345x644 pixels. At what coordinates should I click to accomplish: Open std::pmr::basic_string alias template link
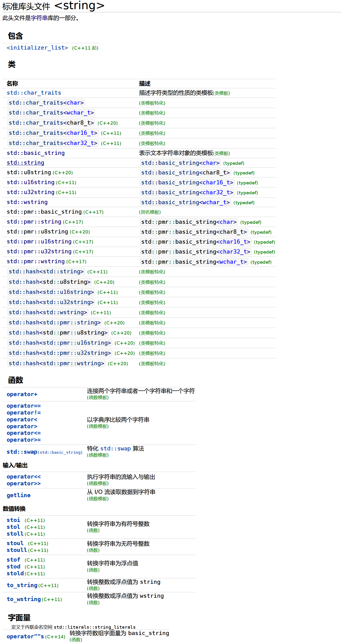(x=44, y=212)
